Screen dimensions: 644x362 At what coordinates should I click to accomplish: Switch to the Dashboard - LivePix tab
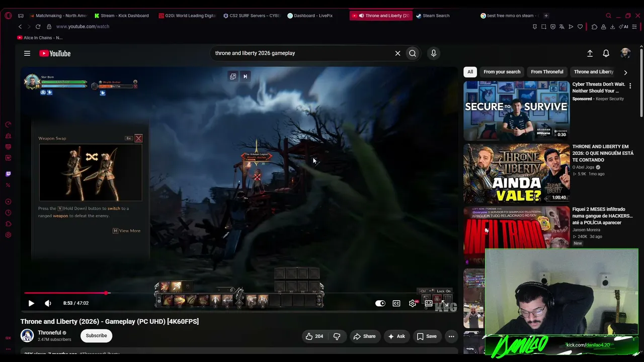click(310, 16)
